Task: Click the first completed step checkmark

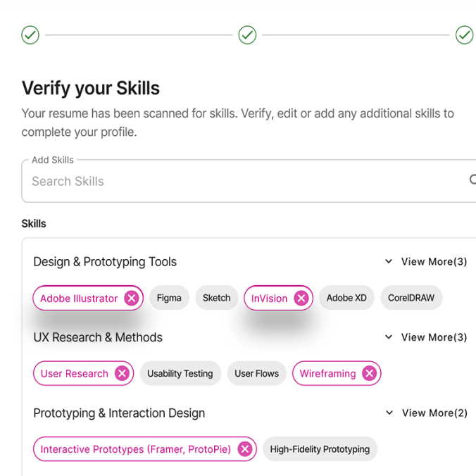Action: (x=30, y=35)
